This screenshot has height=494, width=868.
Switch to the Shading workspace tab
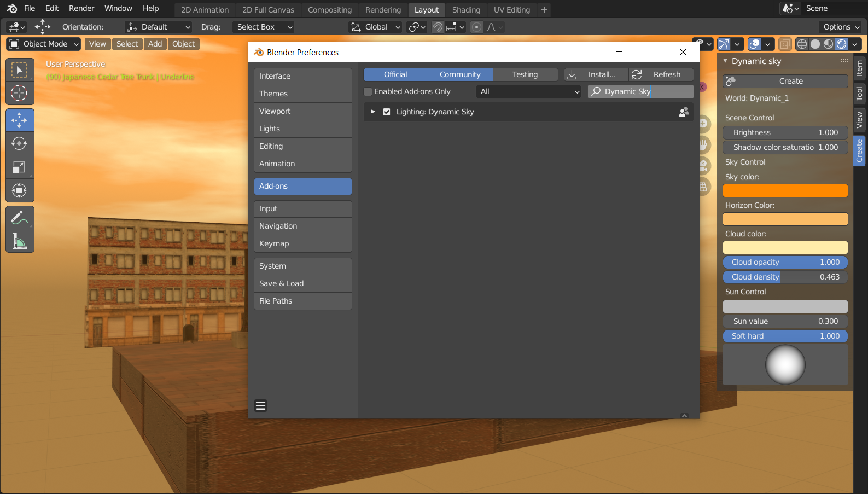tap(466, 10)
